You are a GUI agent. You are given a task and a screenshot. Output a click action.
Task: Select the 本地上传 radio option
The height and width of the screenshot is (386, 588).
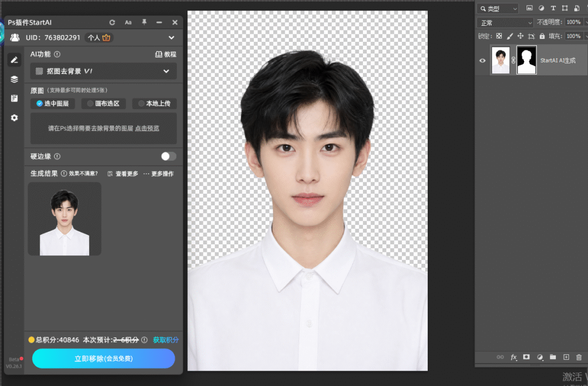(x=154, y=103)
